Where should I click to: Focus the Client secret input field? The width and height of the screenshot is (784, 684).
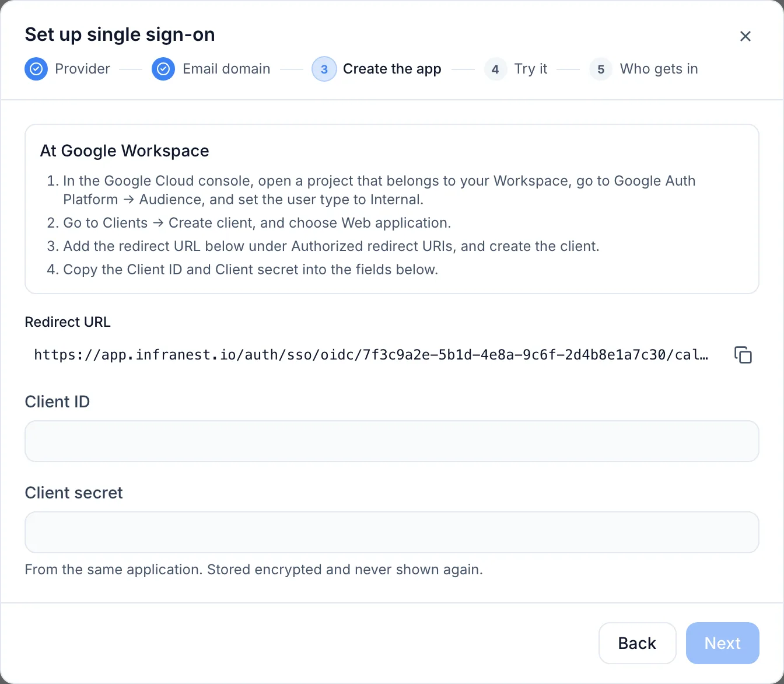(392, 532)
